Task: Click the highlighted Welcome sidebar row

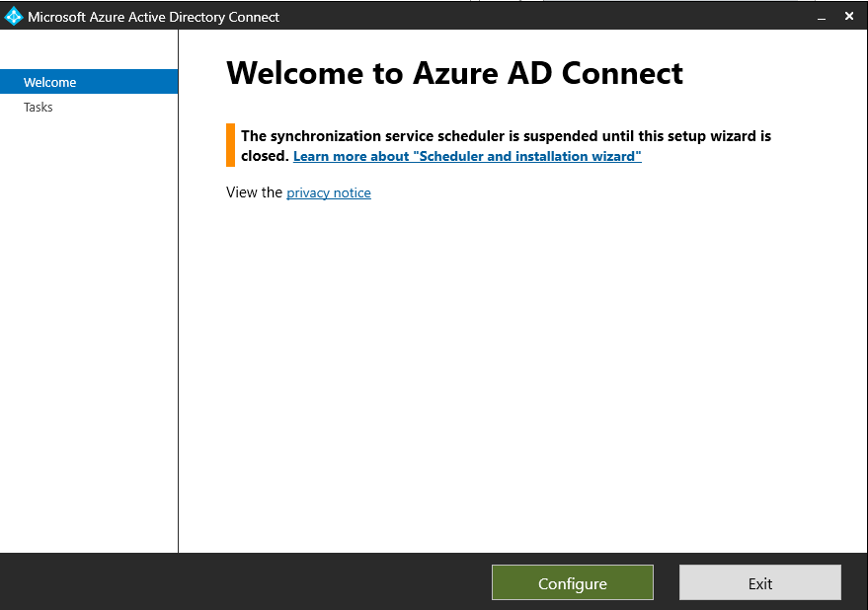Action: pyautogui.click(x=50, y=82)
